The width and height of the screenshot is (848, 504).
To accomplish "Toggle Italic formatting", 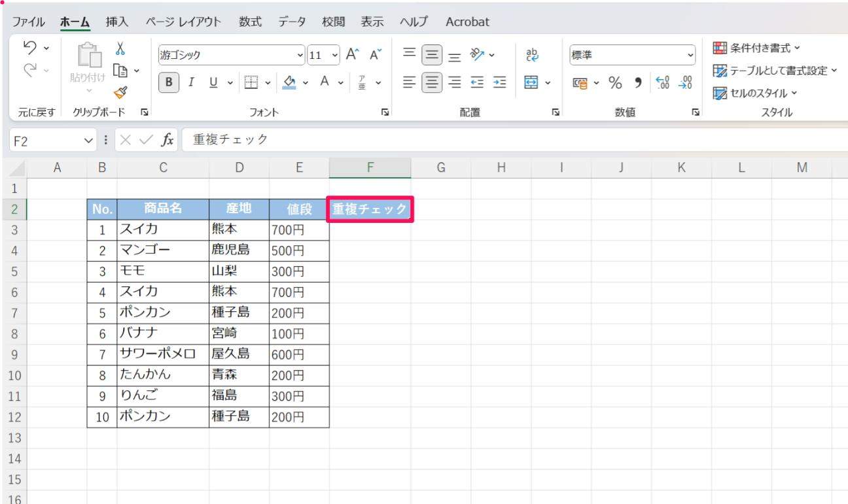I will pyautogui.click(x=192, y=82).
